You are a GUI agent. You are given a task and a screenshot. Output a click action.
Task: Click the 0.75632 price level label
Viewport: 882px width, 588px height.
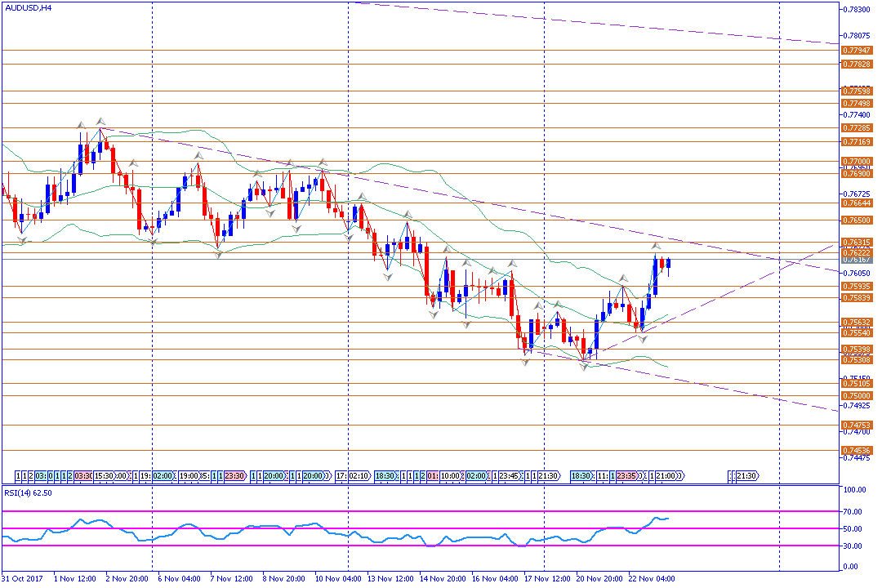(857, 323)
